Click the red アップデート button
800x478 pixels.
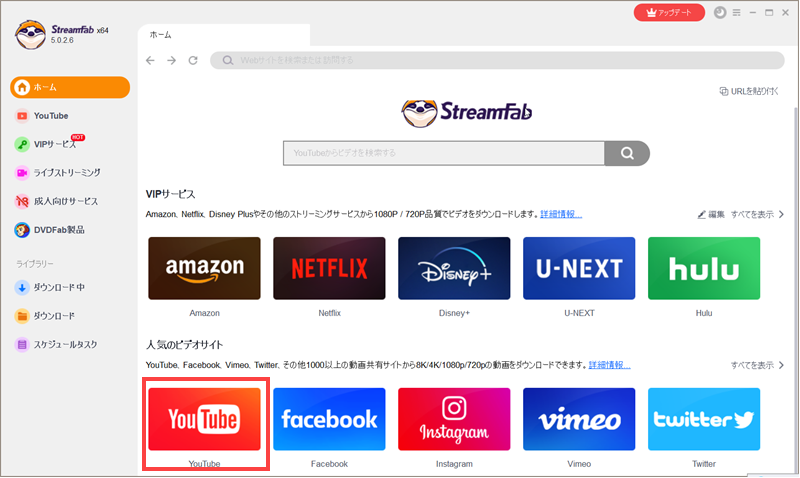669,12
